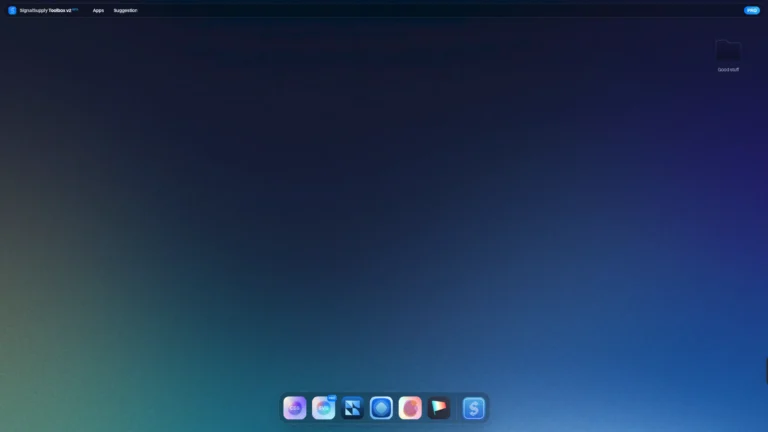The height and width of the screenshot is (432, 768).
Task: Click the NEW badge on SVG icon
Action: tap(332, 398)
